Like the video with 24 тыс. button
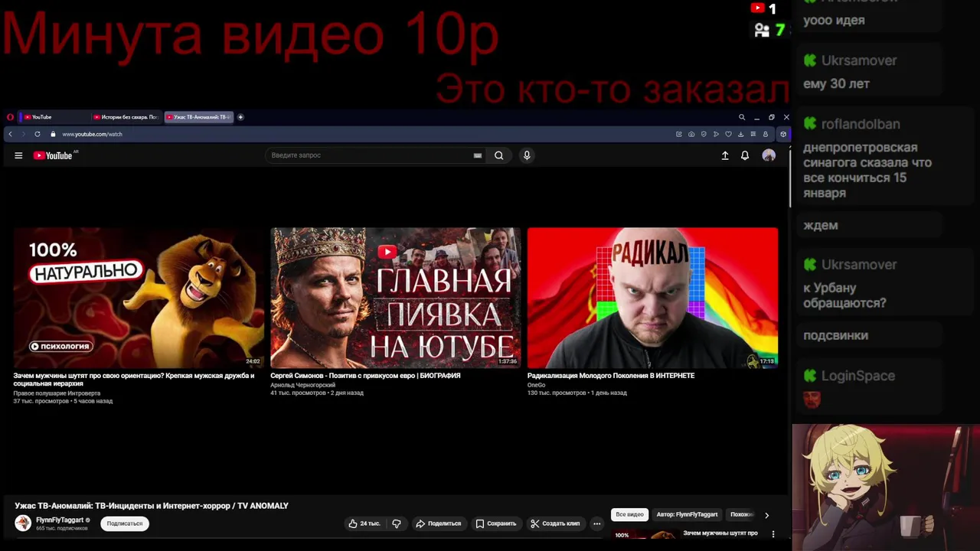The height and width of the screenshot is (551, 980). tap(364, 523)
